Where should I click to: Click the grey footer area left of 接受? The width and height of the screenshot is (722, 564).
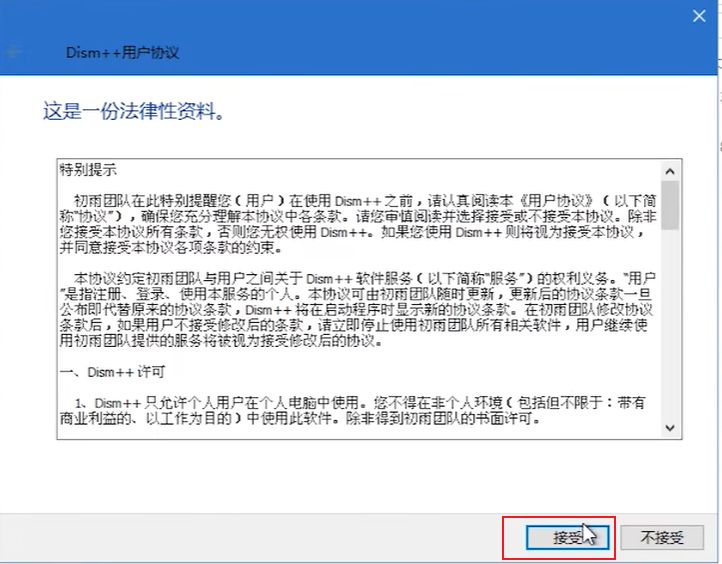click(x=250, y=537)
